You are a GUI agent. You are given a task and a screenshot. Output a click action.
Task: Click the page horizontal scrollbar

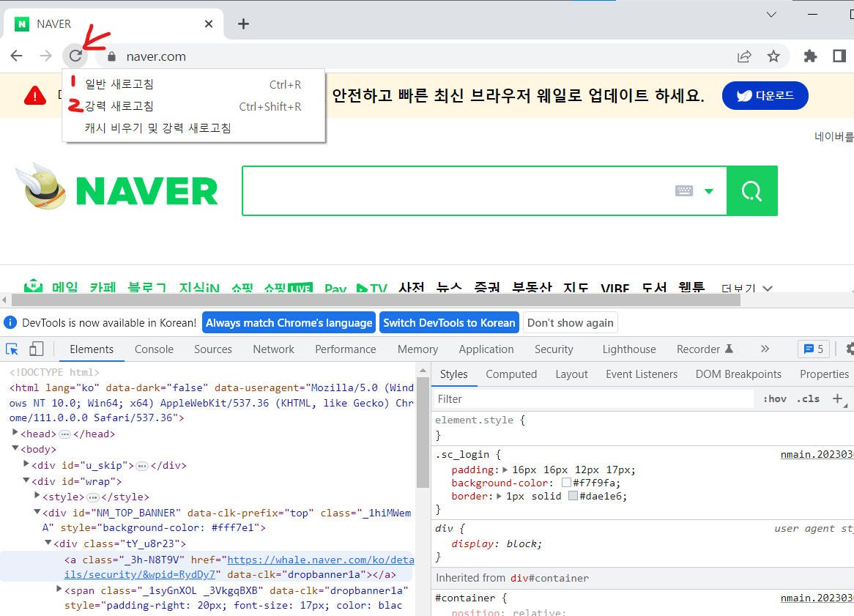coord(376,300)
